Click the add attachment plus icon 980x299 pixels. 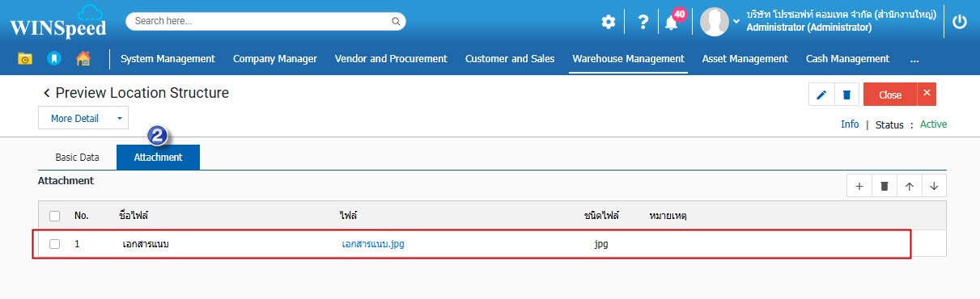click(859, 186)
